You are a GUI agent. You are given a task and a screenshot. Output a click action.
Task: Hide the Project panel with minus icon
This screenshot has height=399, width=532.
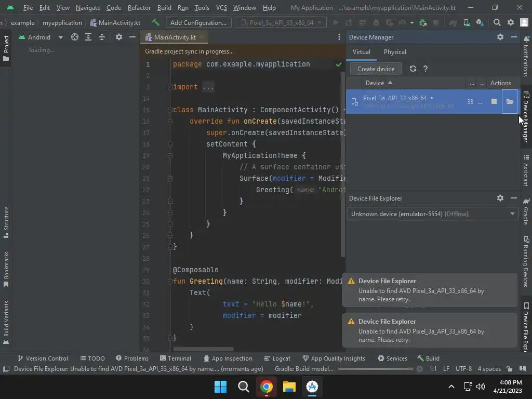pyautogui.click(x=132, y=37)
